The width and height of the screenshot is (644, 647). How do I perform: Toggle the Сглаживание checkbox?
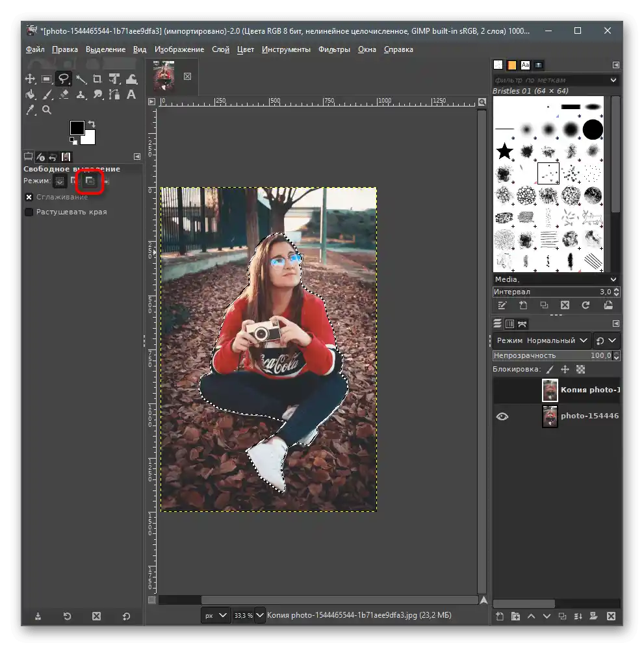coord(29,197)
